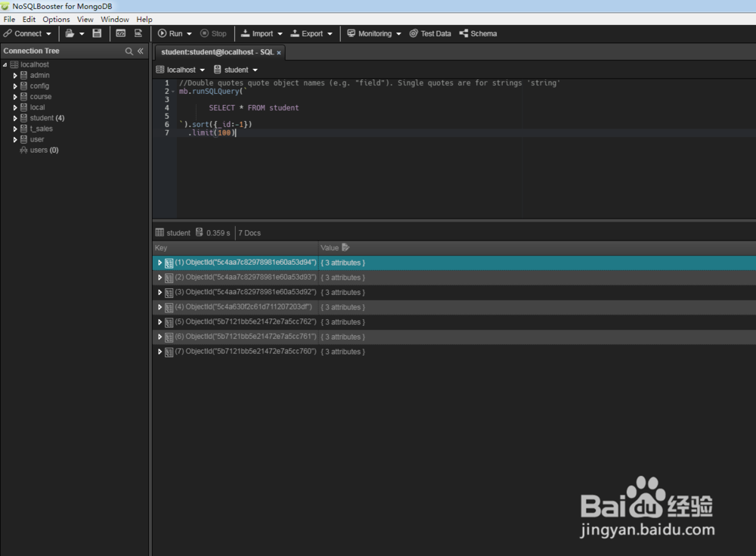Viewport: 756px width, 556px height.
Task: Expand the local database node
Action: point(15,107)
